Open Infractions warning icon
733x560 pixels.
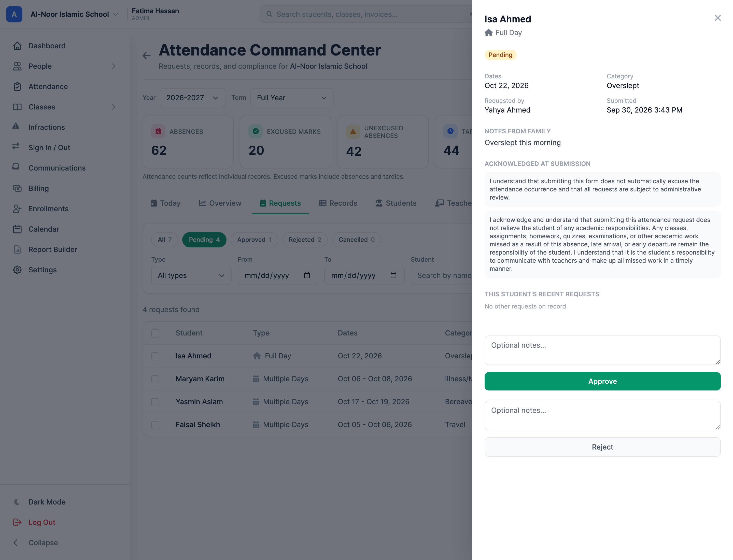(16, 126)
